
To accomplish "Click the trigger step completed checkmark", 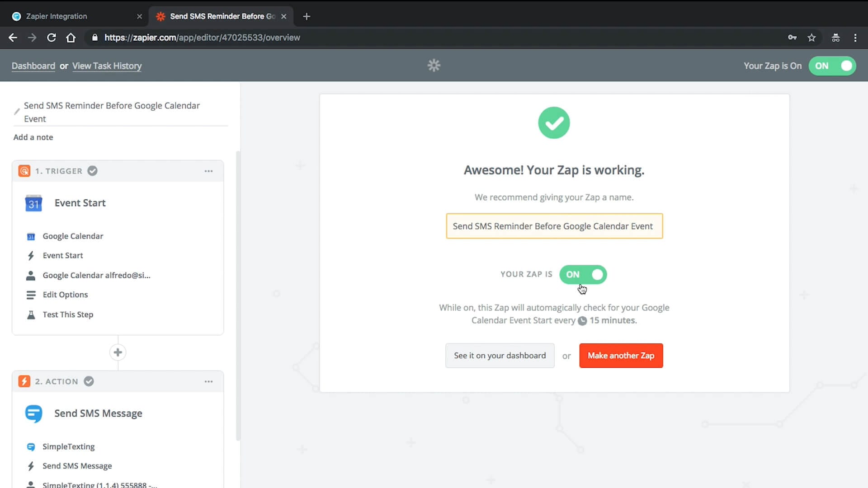I will (92, 171).
